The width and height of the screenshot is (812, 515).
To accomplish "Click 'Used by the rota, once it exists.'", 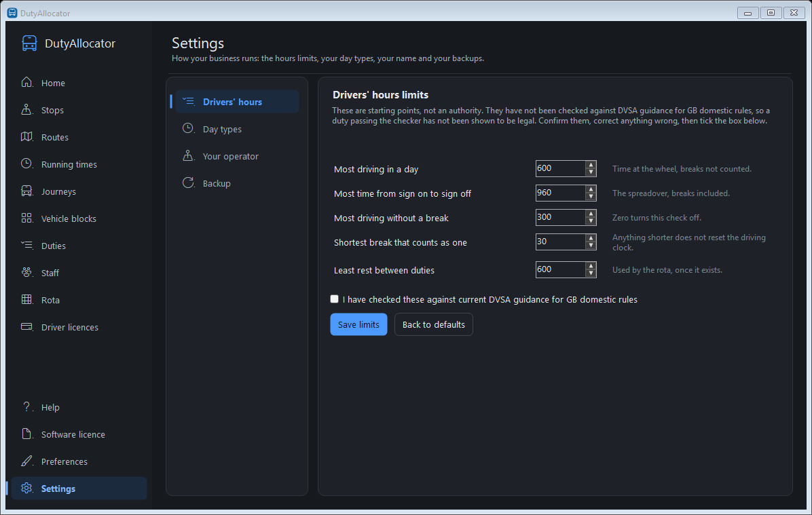I will point(667,269).
